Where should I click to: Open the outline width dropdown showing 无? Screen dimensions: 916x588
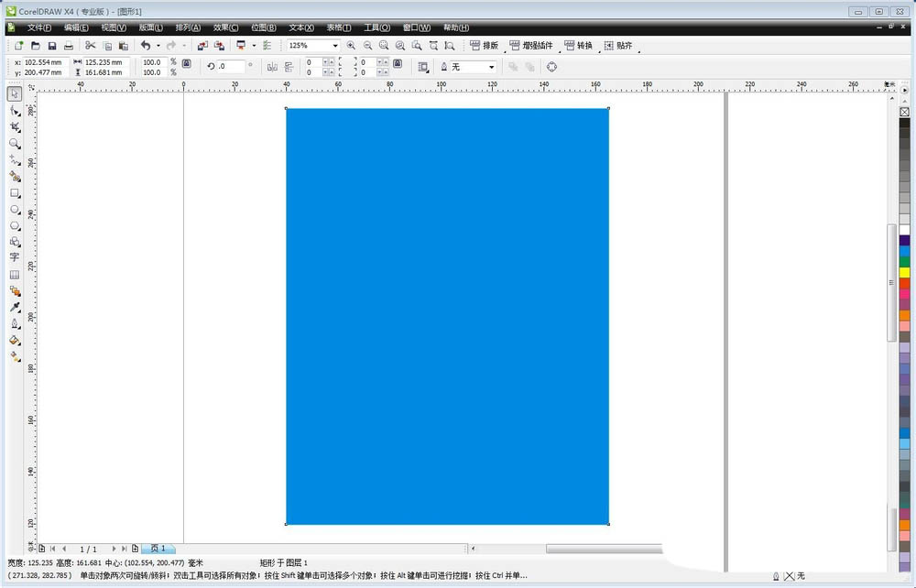[491, 67]
